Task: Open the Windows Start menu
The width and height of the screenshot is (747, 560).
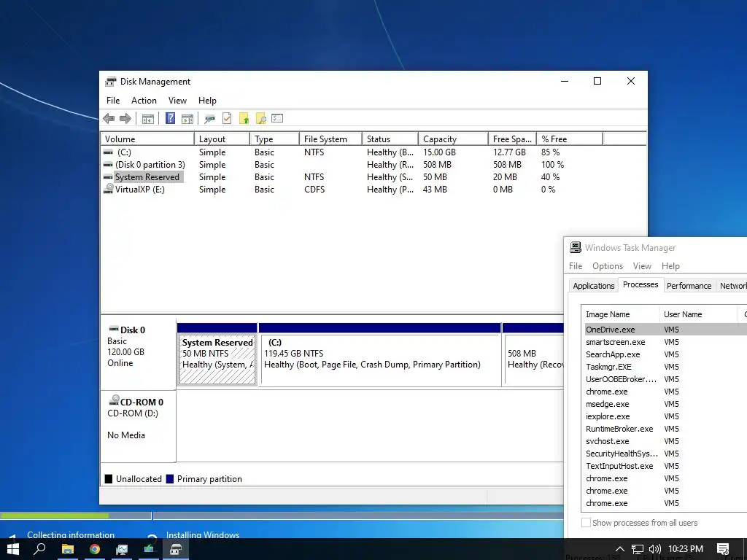Action: coord(13,549)
